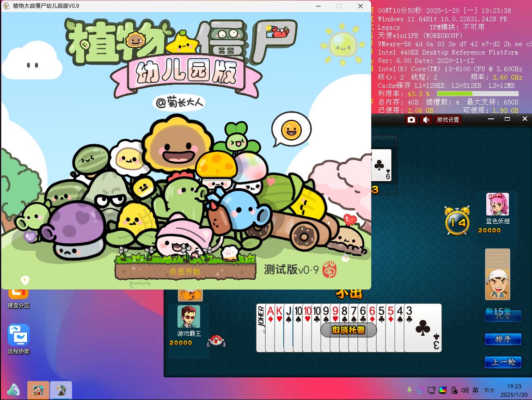Click 蓝色妖姬 player avatar
This screenshot has height=400, width=532.
pyautogui.click(x=497, y=204)
